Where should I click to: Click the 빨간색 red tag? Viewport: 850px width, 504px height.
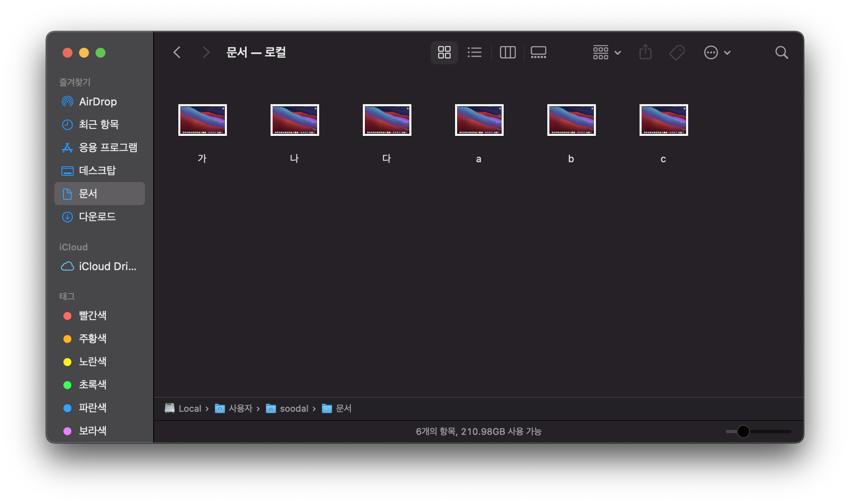[92, 316]
